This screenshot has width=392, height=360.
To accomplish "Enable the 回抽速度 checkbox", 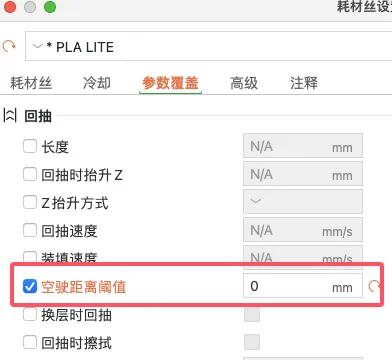I will (x=30, y=230).
